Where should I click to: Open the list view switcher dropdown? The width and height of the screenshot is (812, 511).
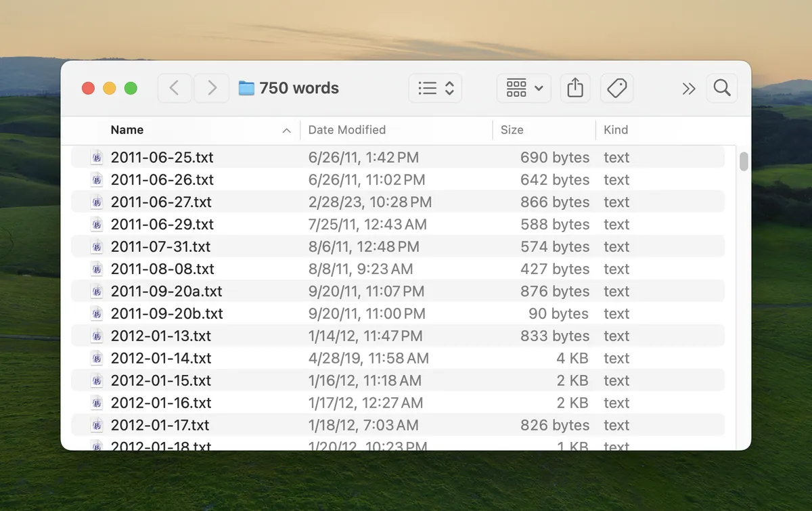(x=435, y=88)
